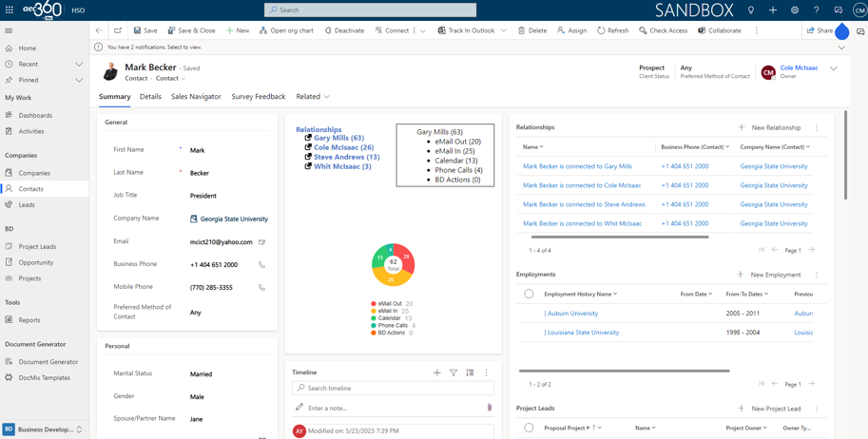Collapse the site map hamburger menu
The height and width of the screenshot is (439, 868).
tap(9, 30)
